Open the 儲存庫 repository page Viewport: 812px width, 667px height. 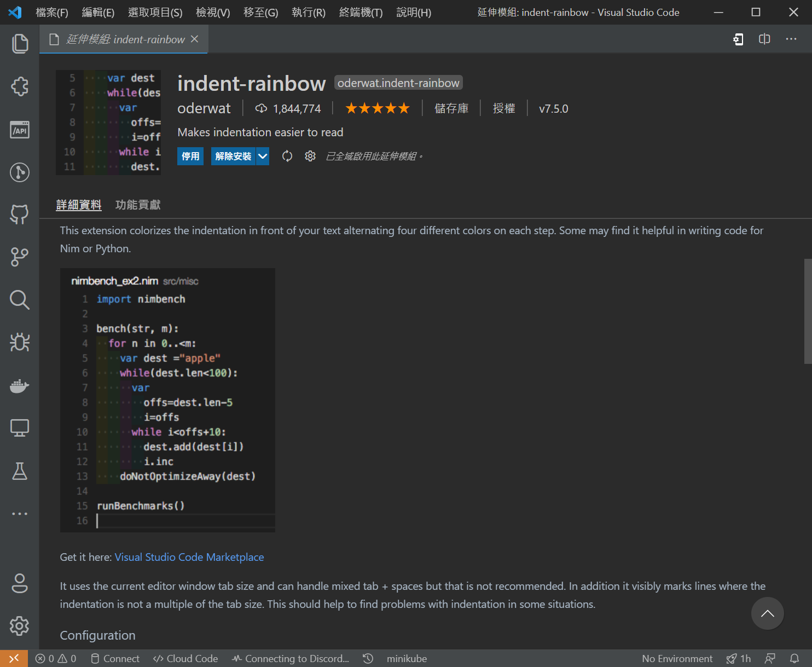click(452, 108)
